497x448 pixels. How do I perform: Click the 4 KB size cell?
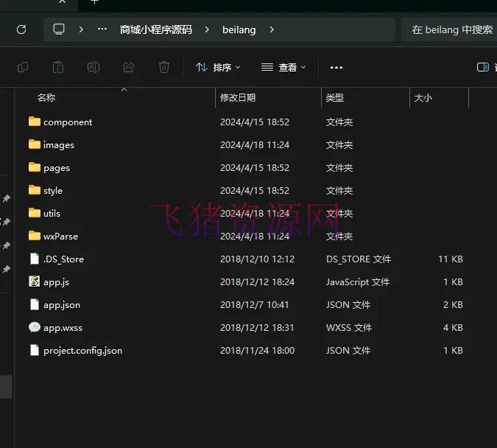[x=453, y=328]
